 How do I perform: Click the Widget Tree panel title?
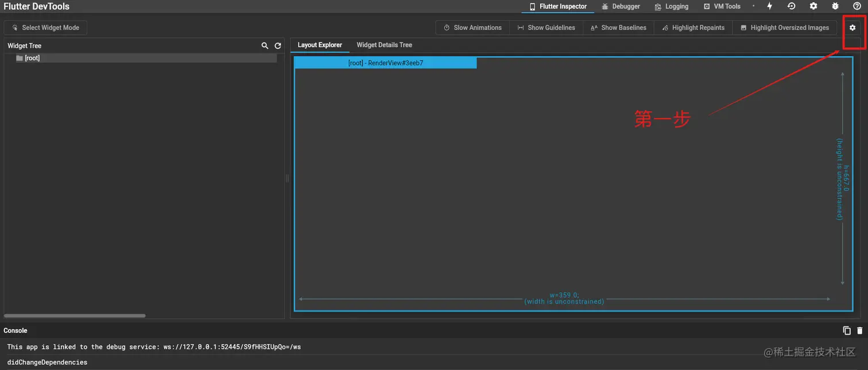tap(24, 46)
